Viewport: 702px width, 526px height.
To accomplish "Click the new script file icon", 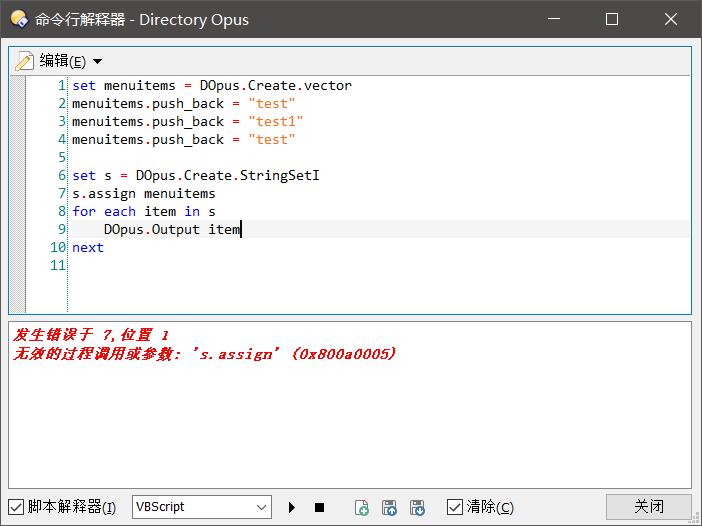I will click(x=361, y=508).
